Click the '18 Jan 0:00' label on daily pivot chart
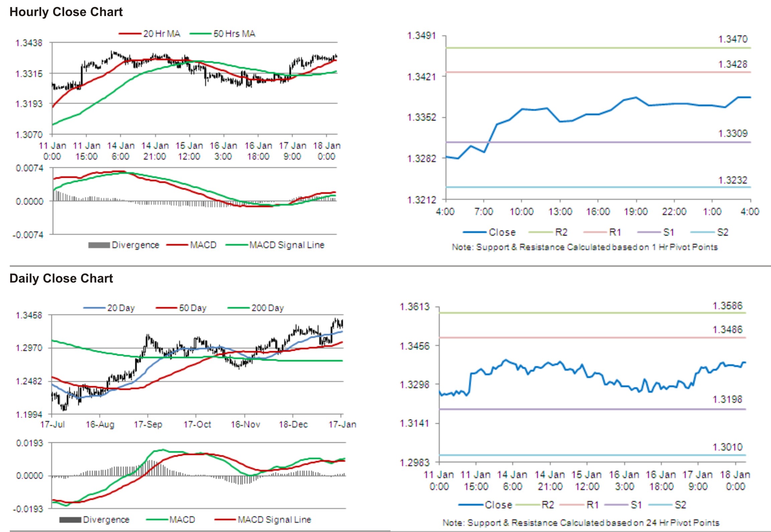The image size is (771, 532). 735,481
